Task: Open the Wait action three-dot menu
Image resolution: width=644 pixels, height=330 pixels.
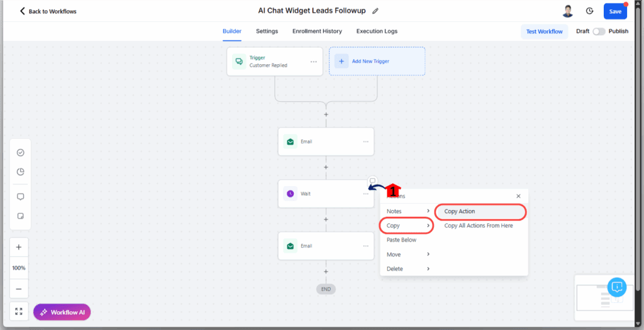Action: pyautogui.click(x=365, y=194)
